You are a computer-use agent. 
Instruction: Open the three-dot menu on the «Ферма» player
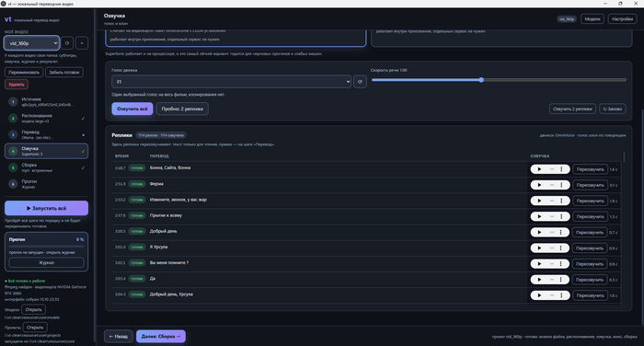click(x=561, y=185)
